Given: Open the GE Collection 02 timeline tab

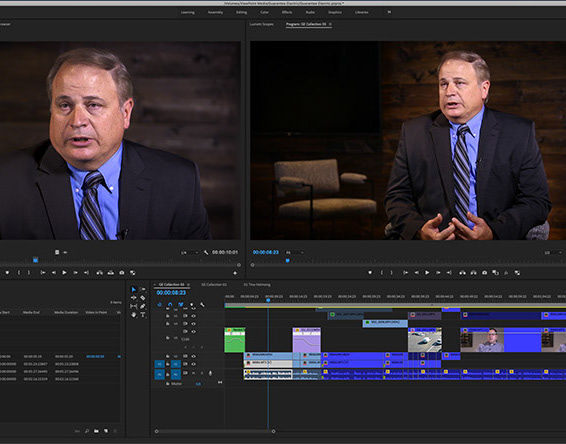Looking at the screenshot, I should [214, 284].
